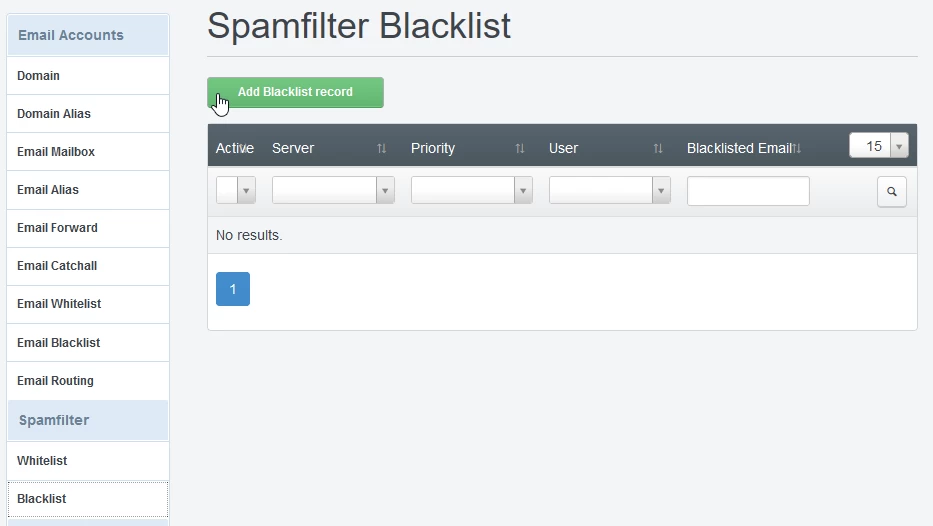Expand the User filter dropdown
Screen dimensions: 933x526
point(609,191)
